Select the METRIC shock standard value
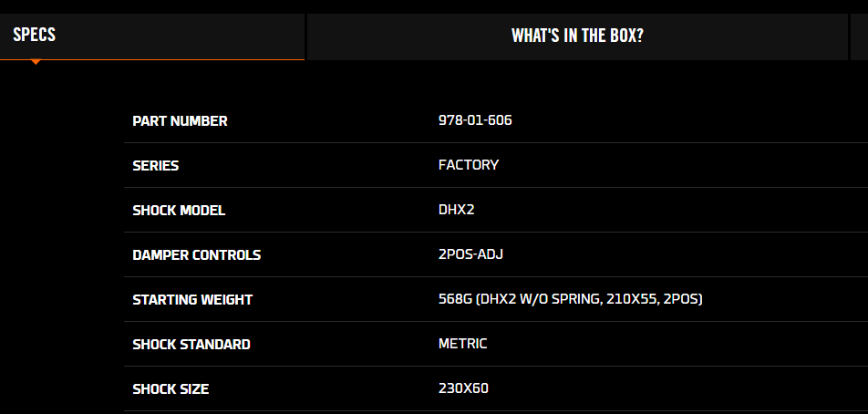Screen dimensions: 868x414 [463, 344]
